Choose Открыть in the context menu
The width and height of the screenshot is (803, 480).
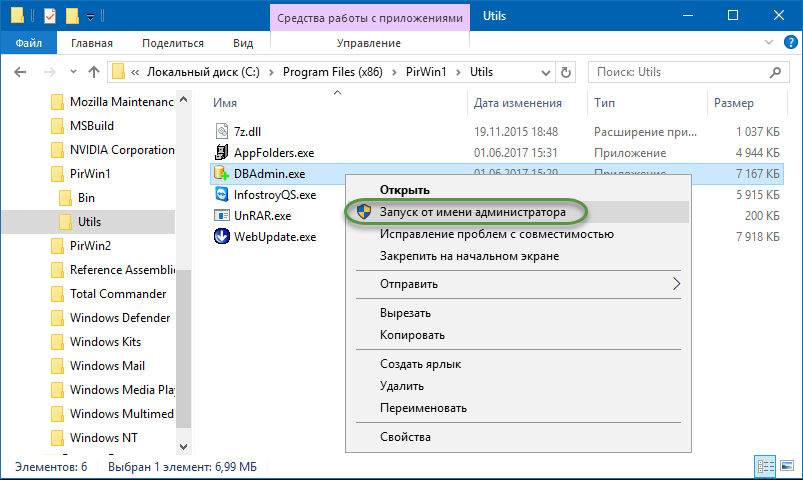click(518, 190)
